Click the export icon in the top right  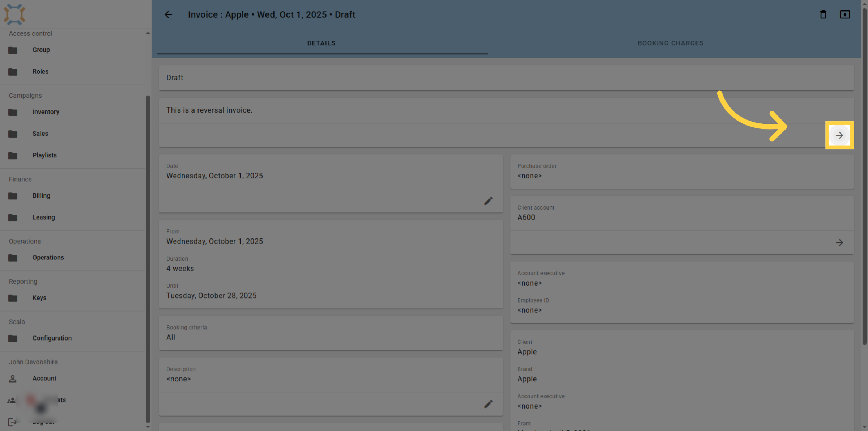[x=844, y=14]
